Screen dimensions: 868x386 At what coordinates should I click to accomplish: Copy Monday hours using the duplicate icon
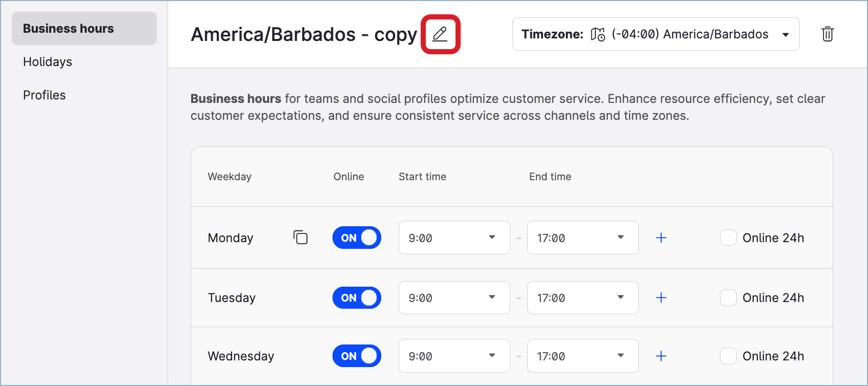coord(300,238)
